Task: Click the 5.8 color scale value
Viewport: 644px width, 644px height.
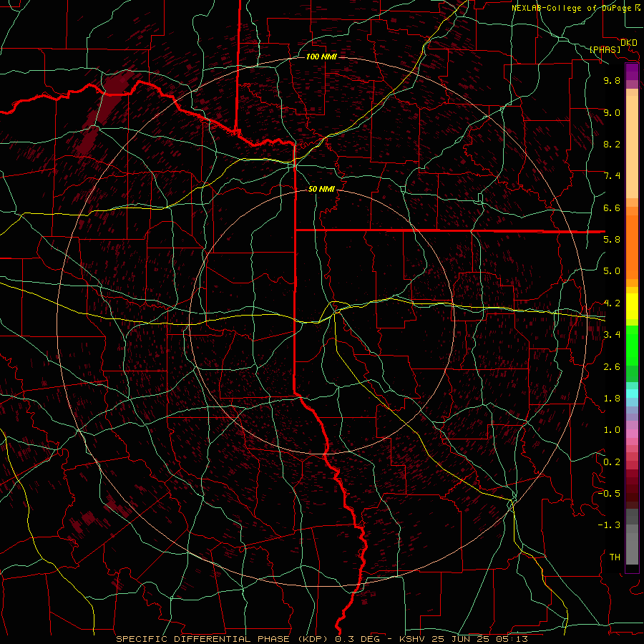Action: (612, 239)
